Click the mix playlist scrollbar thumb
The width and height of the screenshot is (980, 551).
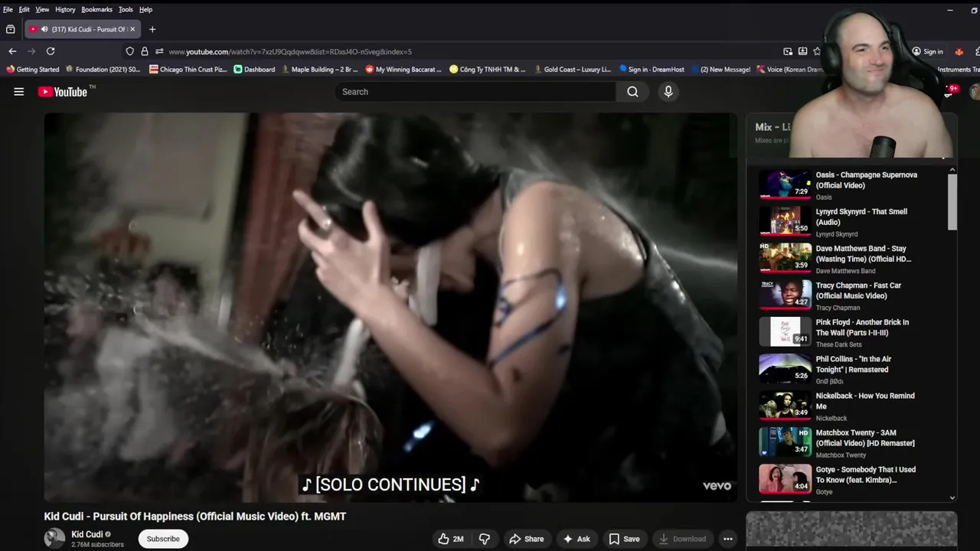pyautogui.click(x=952, y=202)
